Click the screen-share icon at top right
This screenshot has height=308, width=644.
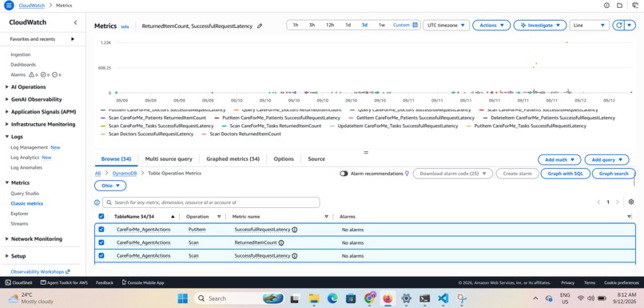[x=635, y=6]
